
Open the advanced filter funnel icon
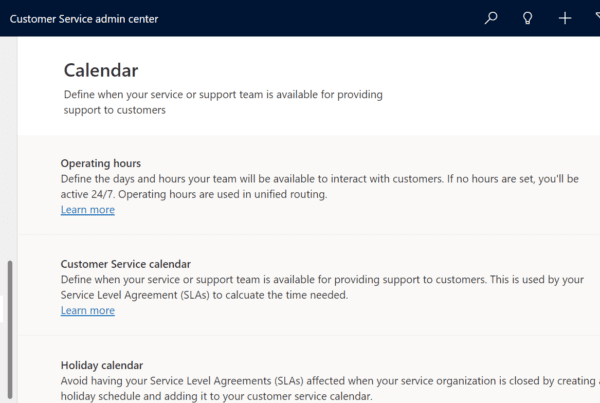596,18
